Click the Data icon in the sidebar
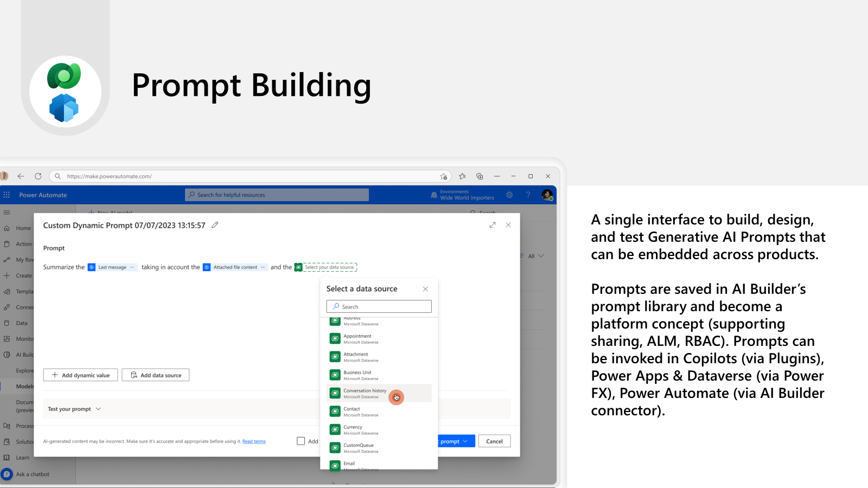This screenshot has width=868, height=488. pos(7,323)
